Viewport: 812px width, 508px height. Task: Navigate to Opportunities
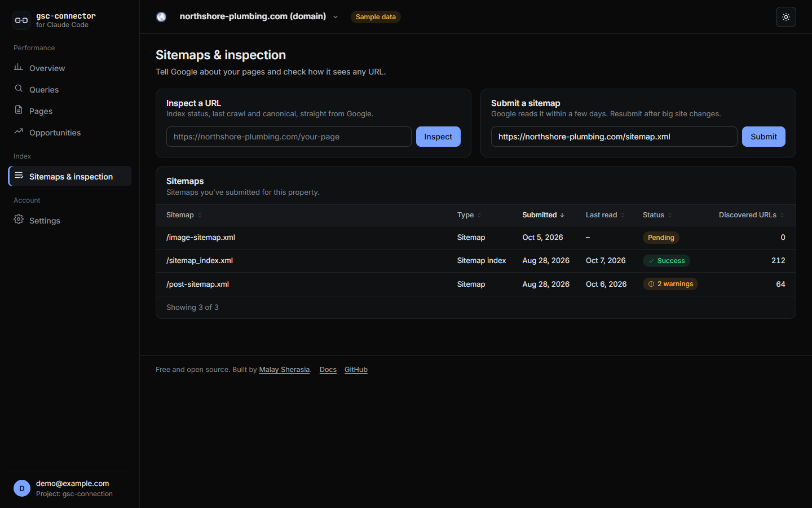[x=70, y=132]
